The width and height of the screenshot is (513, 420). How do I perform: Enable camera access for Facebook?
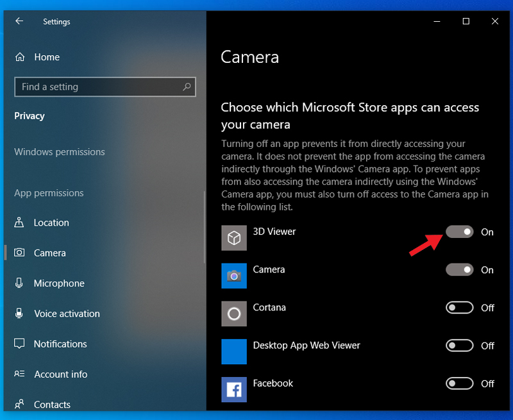pos(460,383)
